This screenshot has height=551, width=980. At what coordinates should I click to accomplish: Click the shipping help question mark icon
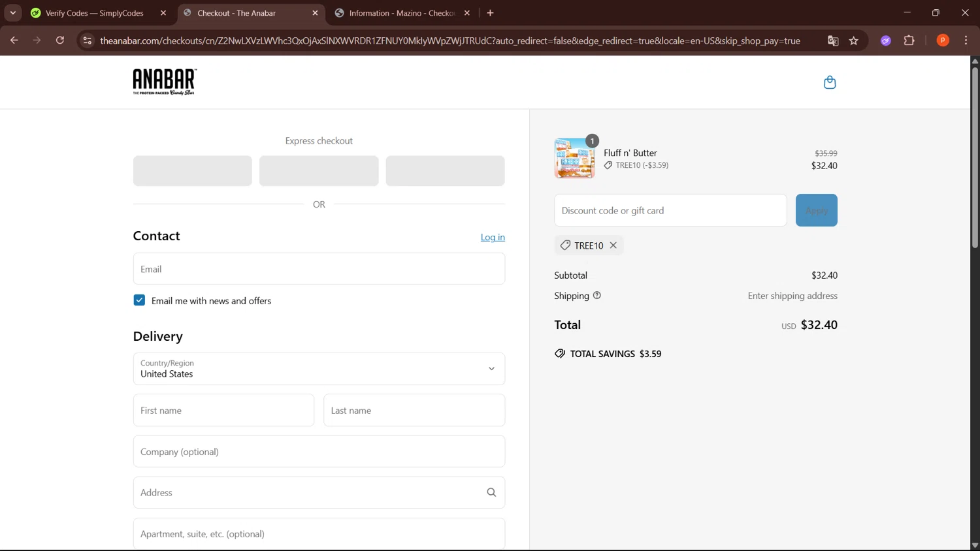tap(596, 296)
